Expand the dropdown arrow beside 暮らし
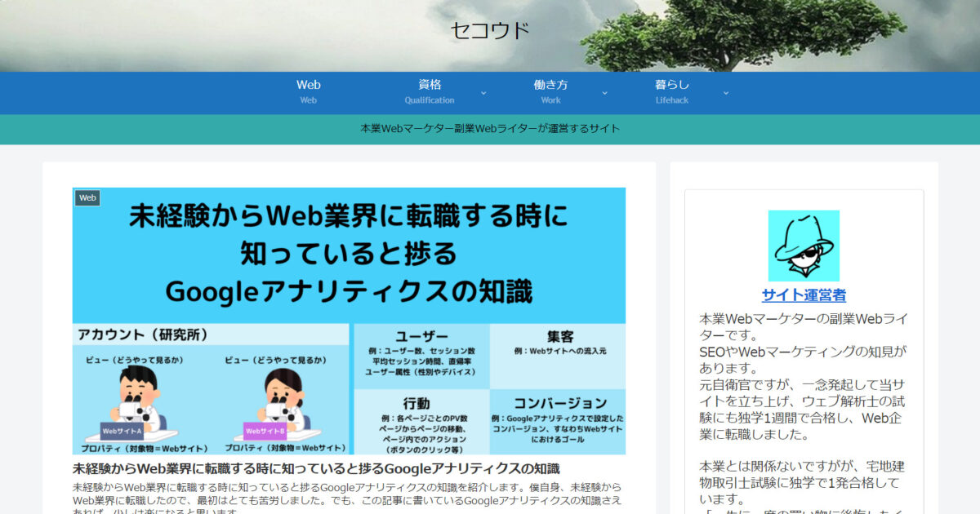This screenshot has width=980, height=514. [x=725, y=93]
